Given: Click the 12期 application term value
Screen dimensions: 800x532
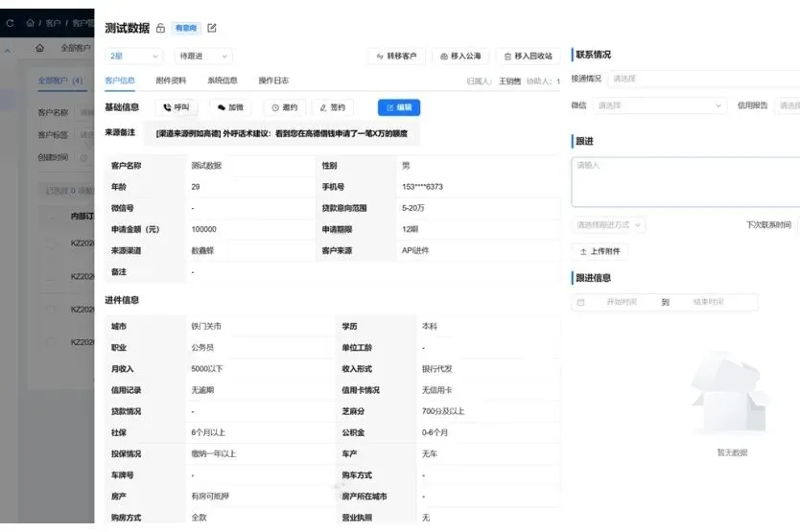Looking at the screenshot, I should click(410, 229).
